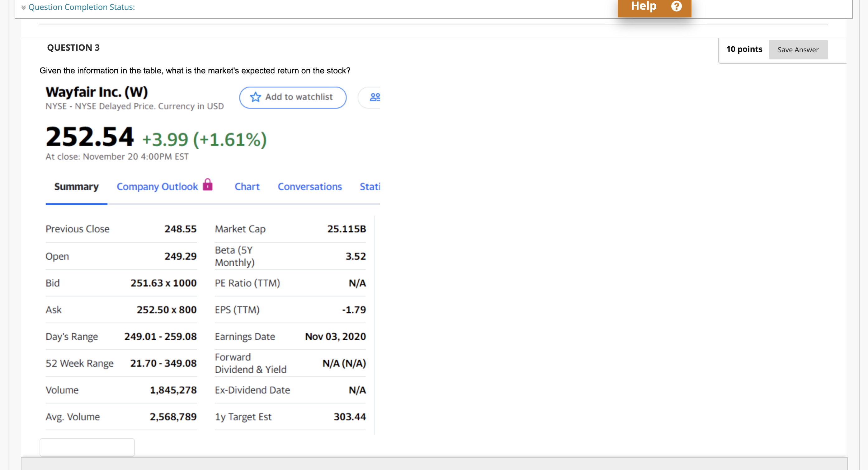Select the Summary tab
Screen dimensions: 868x470
(x=76, y=187)
